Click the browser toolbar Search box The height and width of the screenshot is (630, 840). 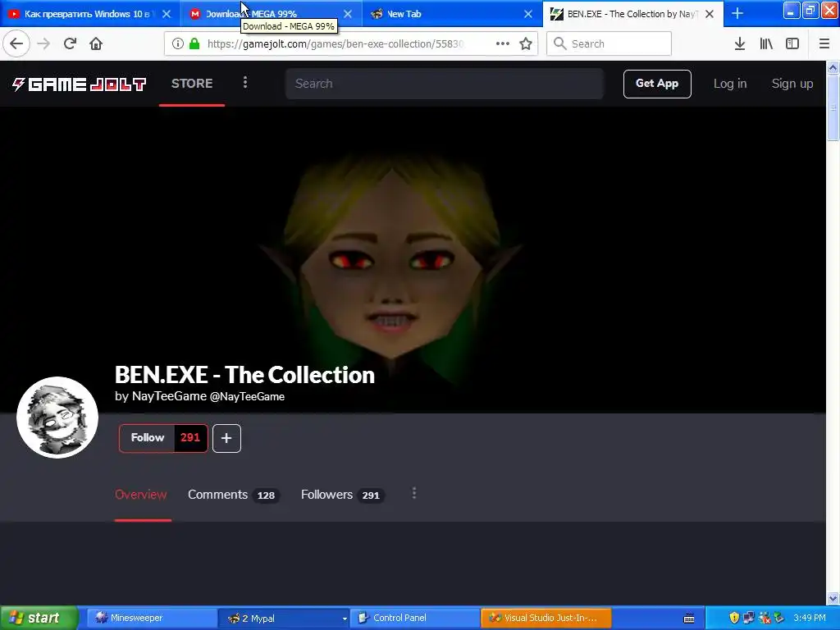coord(609,44)
